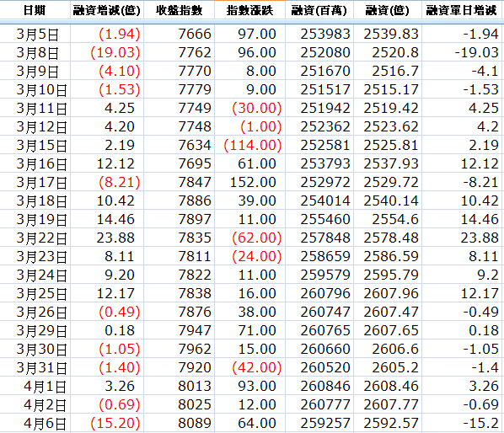This screenshot has height=433, width=504.
Task: Click the date cell 3月22日
Action: (35, 238)
